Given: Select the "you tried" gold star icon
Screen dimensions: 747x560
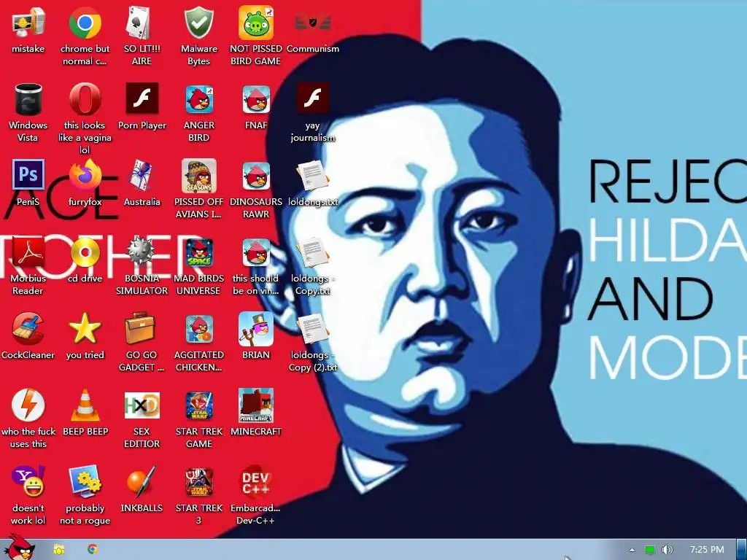Looking at the screenshot, I should click(x=85, y=329).
